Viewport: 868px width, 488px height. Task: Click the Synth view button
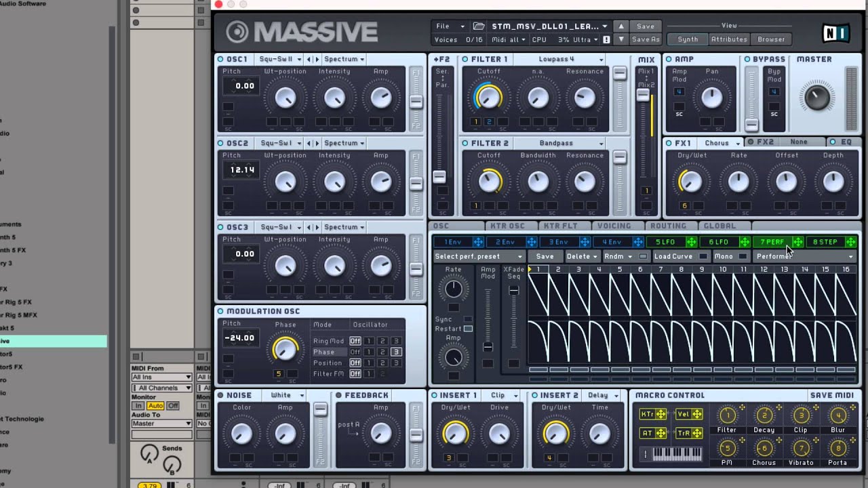click(x=688, y=39)
